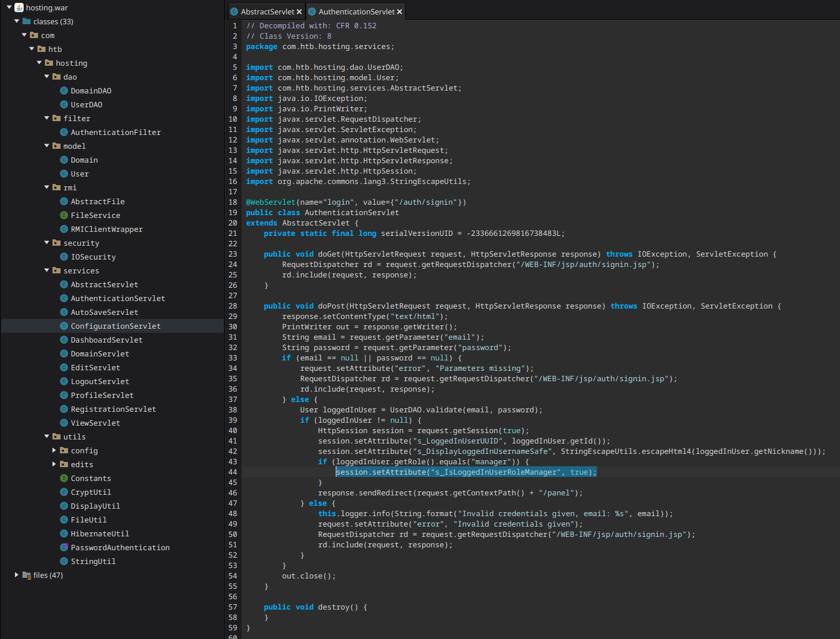Click the HibernateUtil class icon
The image size is (840, 639).
pos(64,533)
